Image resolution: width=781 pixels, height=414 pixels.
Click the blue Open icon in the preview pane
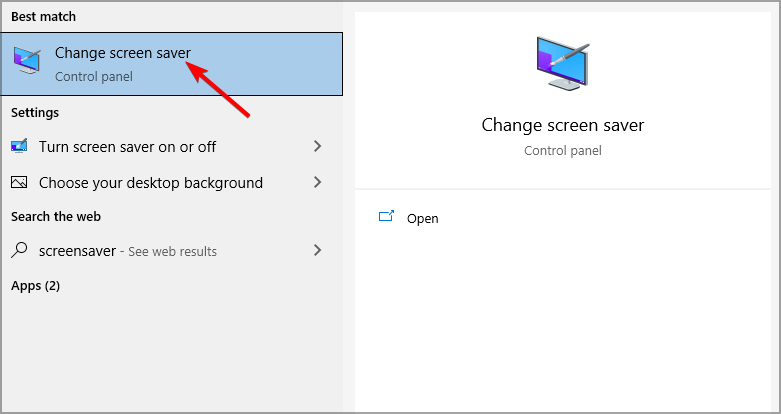click(x=387, y=216)
